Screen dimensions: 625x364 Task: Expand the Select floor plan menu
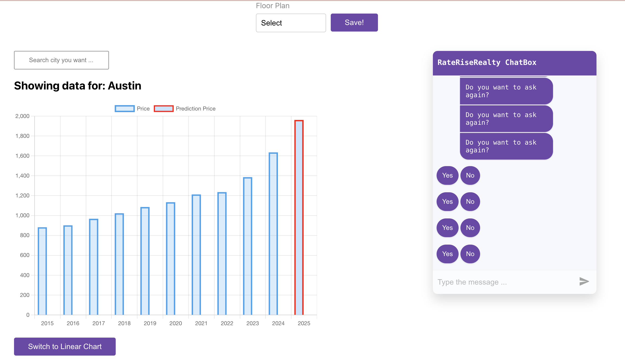290,22
